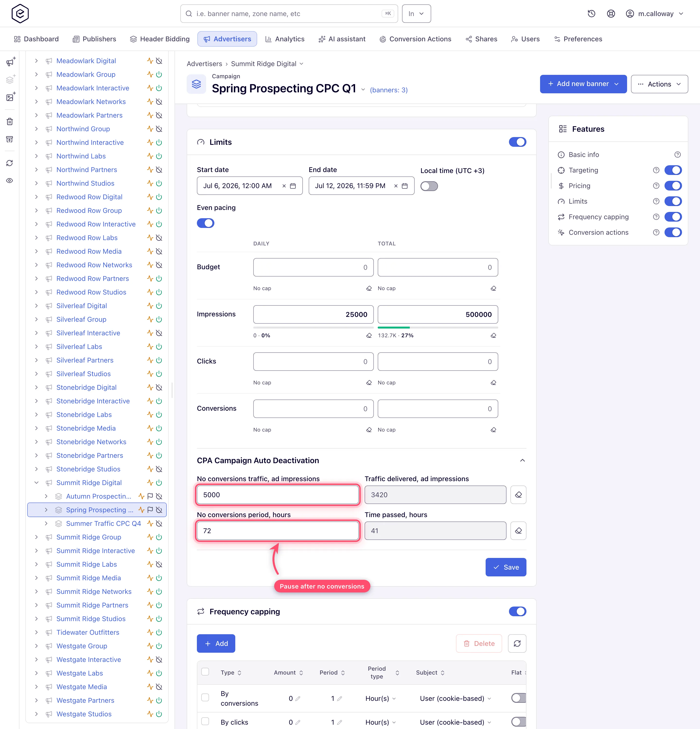Edit the No conversions period hours field

click(278, 531)
